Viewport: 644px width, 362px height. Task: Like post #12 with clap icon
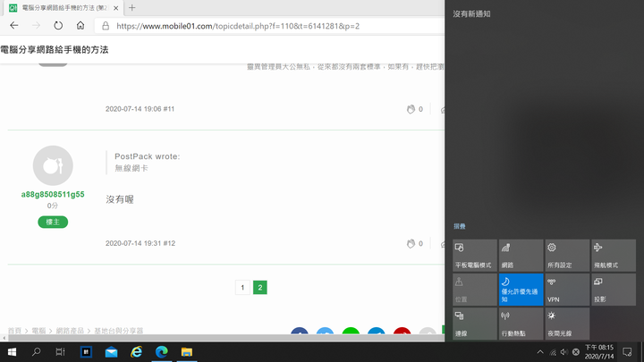411,243
